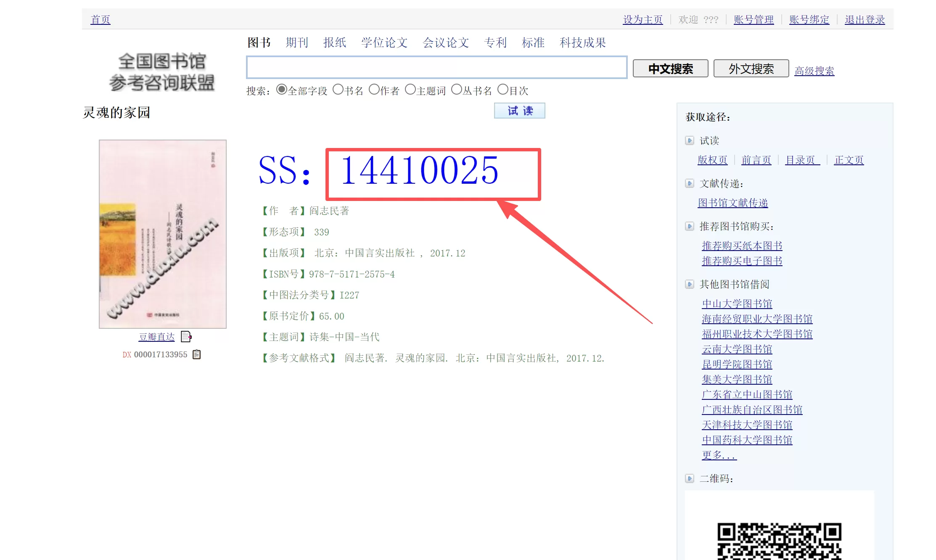
Task: Click the arrow icon beside 文献传递
Action: [x=690, y=183]
